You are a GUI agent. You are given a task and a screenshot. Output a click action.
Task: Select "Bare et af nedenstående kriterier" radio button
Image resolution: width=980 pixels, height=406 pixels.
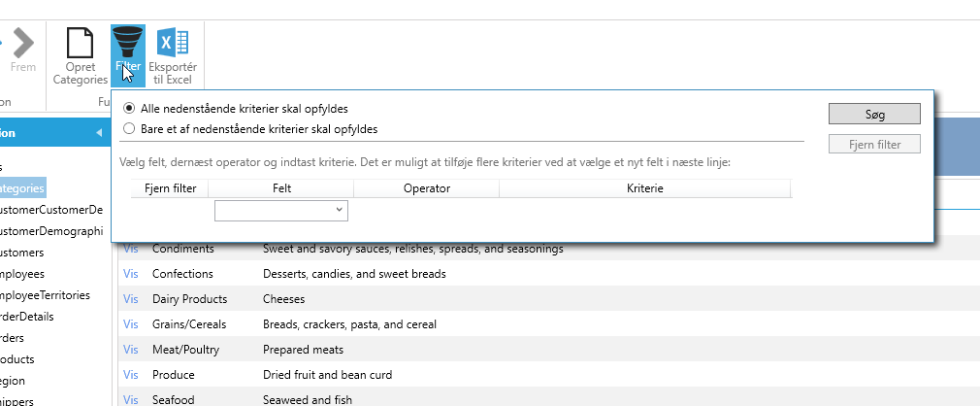[129, 128]
